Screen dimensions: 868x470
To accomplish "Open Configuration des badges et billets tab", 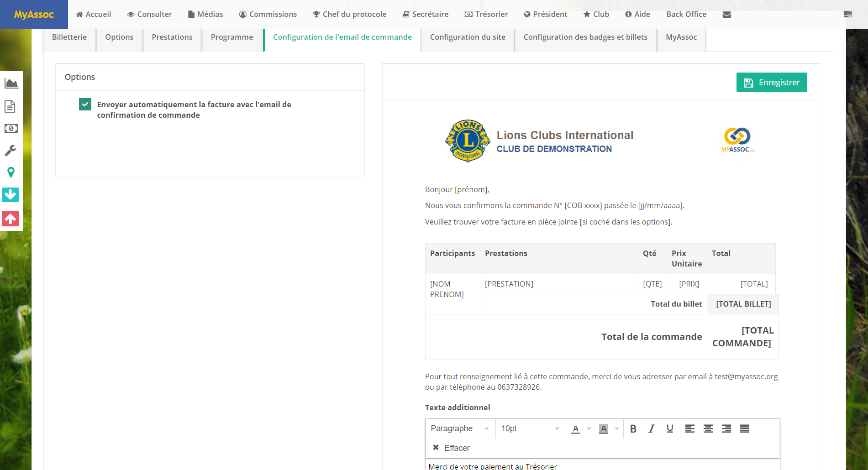I will point(585,37).
